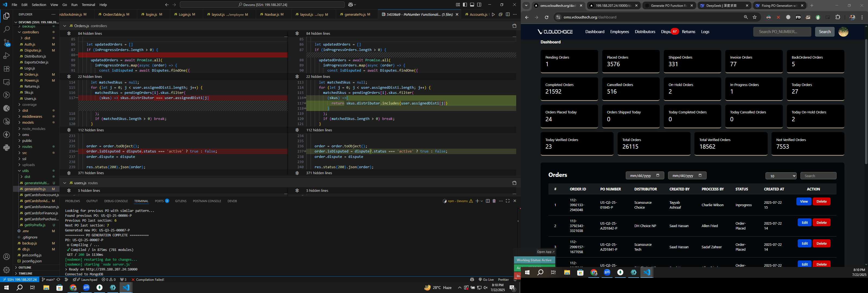Open Disputes.js in the Explorer tree
This screenshot has height=293, width=868.
click(33, 50)
